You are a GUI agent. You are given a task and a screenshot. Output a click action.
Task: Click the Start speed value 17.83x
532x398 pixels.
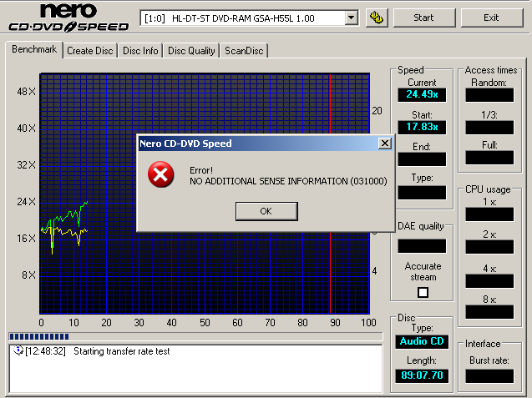click(422, 127)
